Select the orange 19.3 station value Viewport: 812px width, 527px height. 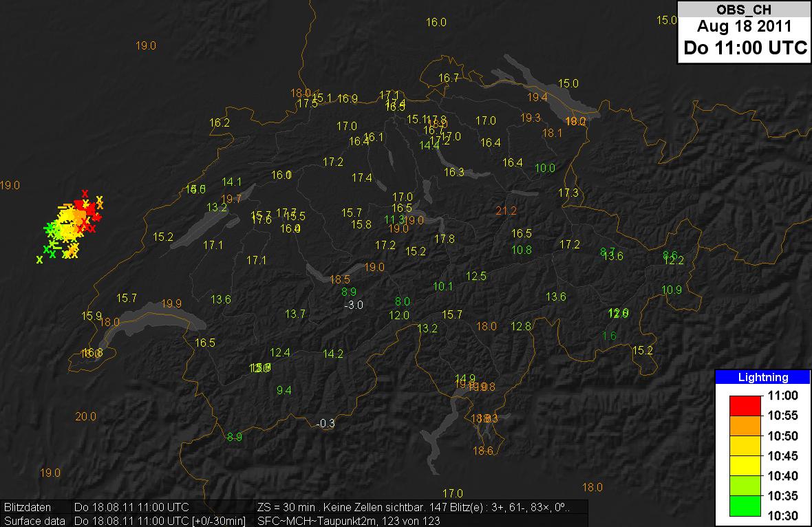point(531,118)
